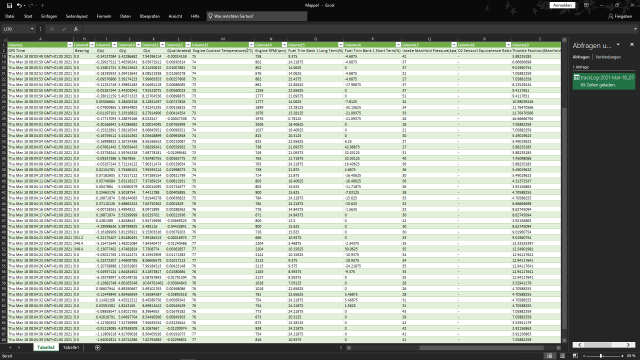The width and height of the screenshot is (640, 360).
Task: Save the workbook with the floppy disk icon
Action: tap(9, 5)
